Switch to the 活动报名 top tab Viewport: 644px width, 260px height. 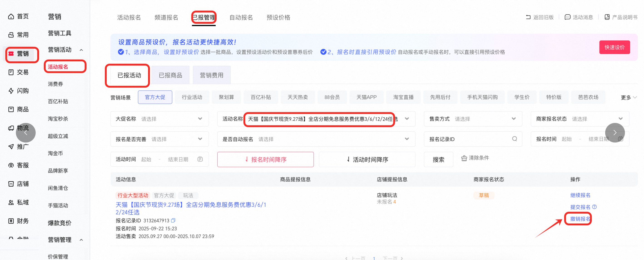pyautogui.click(x=129, y=17)
